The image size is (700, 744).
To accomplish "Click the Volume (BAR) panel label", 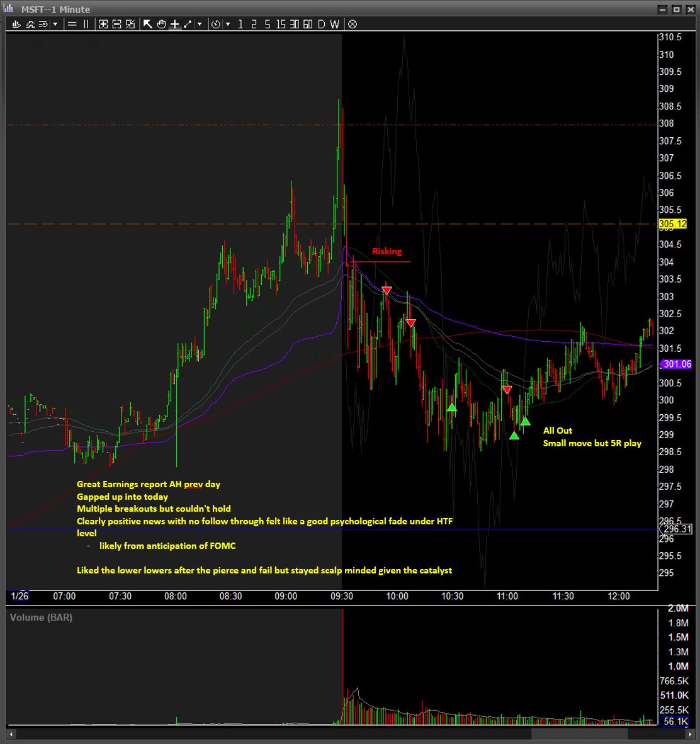I will (42, 617).
